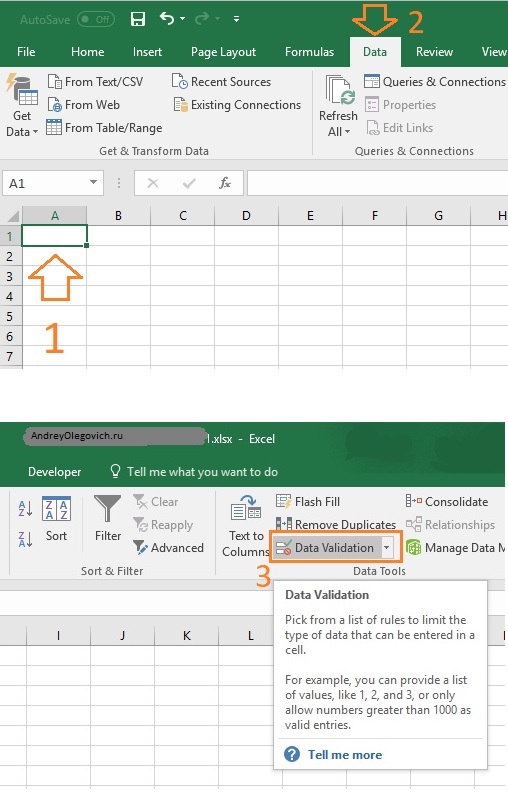Switch to the Formulas ribbon tab
The height and width of the screenshot is (792, 508).
pos(309,52)
